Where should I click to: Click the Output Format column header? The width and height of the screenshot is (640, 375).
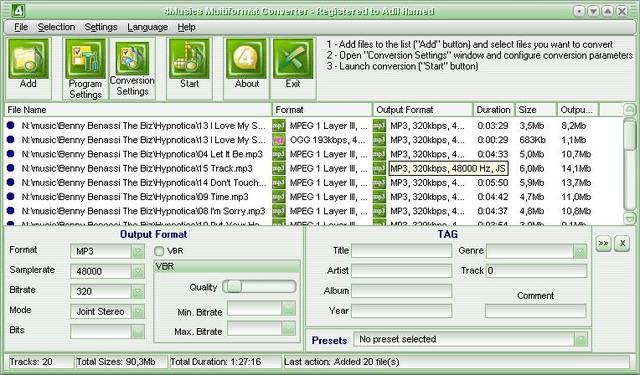coord(422,110)
